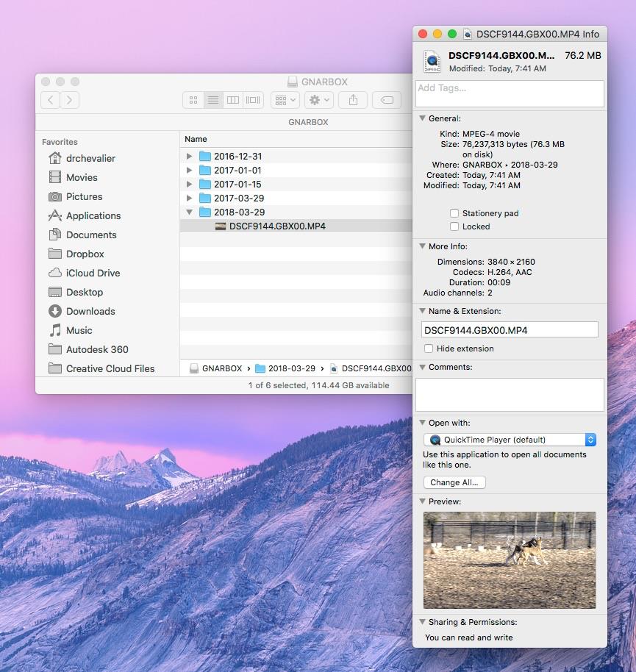
Task: Switch Finder to column view
Action: pyautogui.click(x=233, y=99)
